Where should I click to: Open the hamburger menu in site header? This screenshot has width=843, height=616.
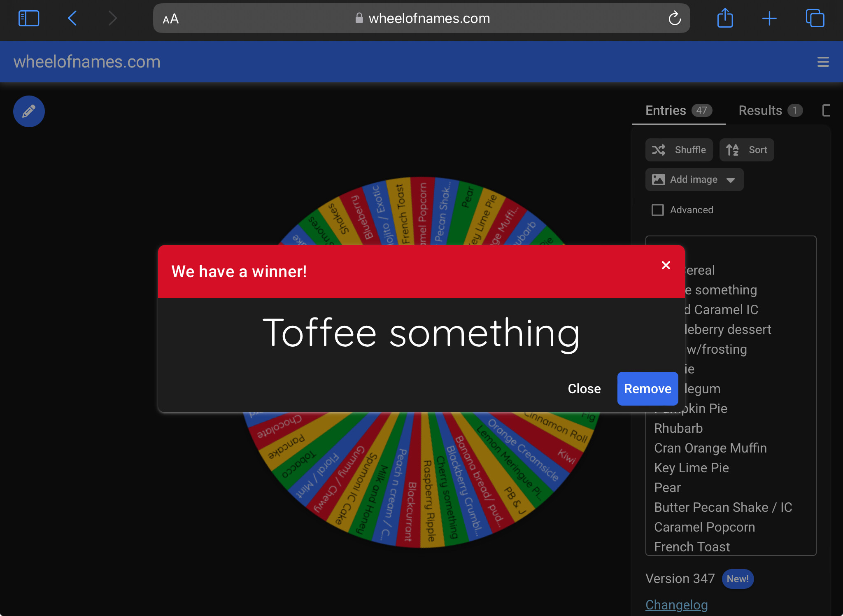[x=823, y=62]
